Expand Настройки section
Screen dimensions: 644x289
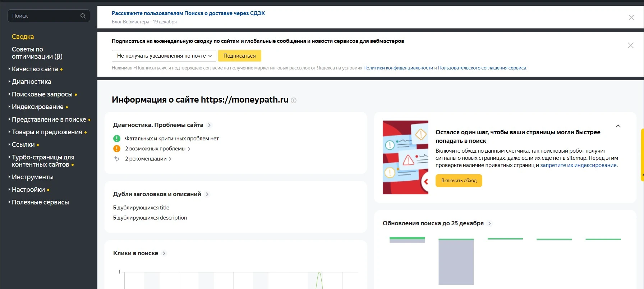click(28, 190)
